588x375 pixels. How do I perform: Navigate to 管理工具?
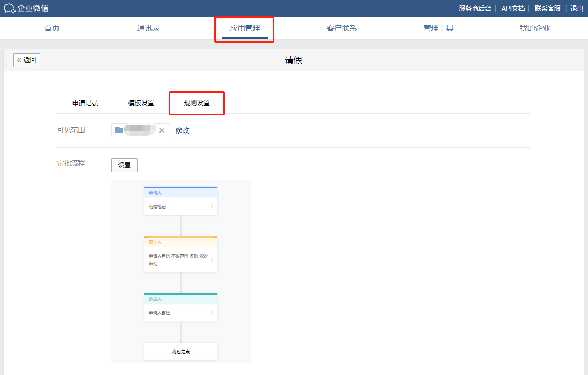pyautogui.click(x=438, y=28)
